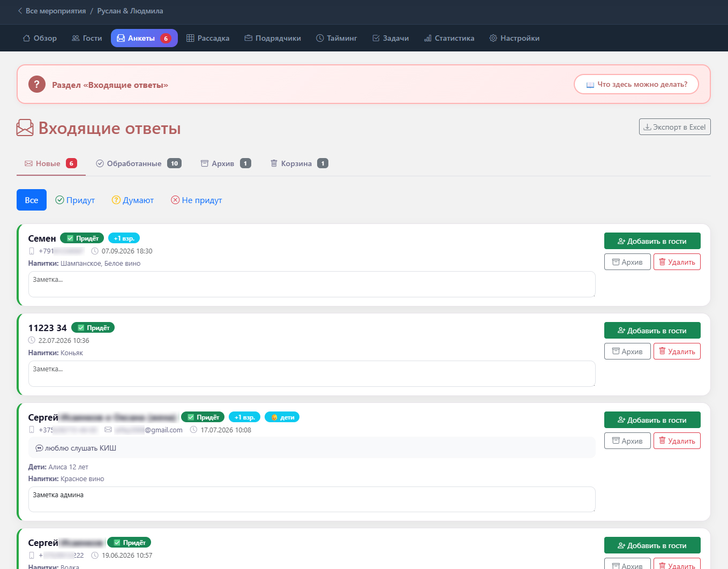The height and width of the screenshot is (569, 728).
Task: Open Настройки in the top navigation
Action: tap(514, 38)
